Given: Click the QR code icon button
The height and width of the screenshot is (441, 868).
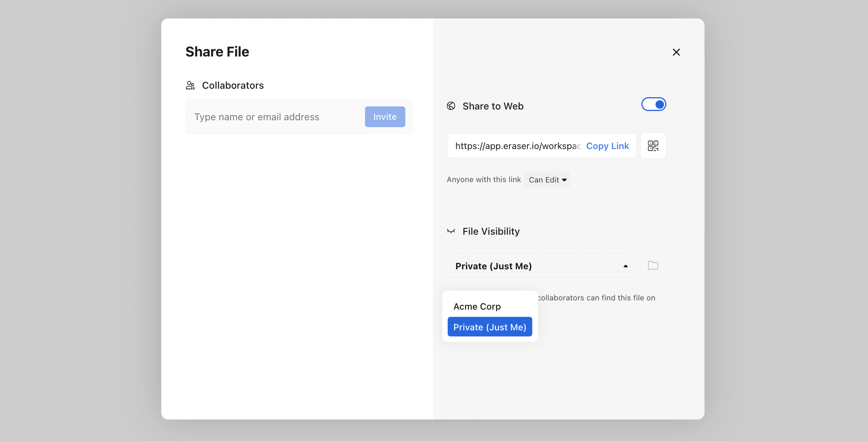Looking at the screenshot, I should pos(653,146).
